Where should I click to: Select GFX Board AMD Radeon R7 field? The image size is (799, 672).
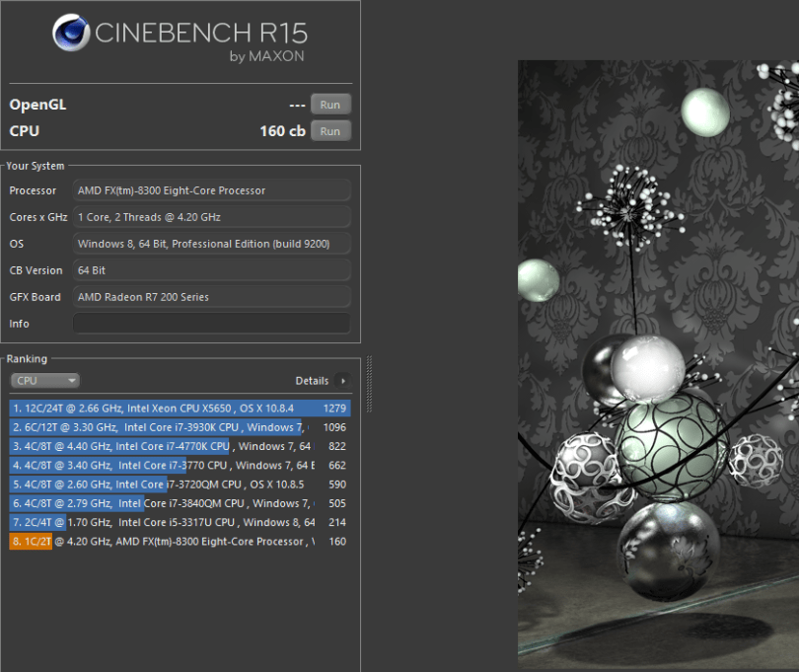(211, 297)
